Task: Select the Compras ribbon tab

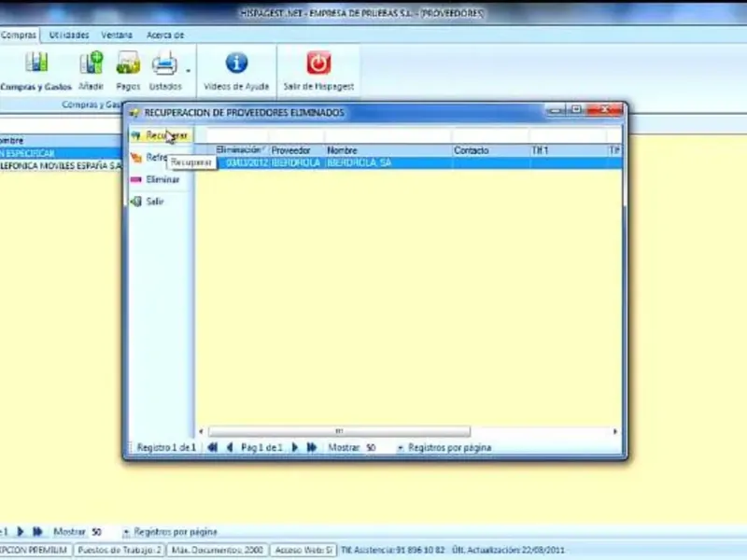Action: pos(19,35)
